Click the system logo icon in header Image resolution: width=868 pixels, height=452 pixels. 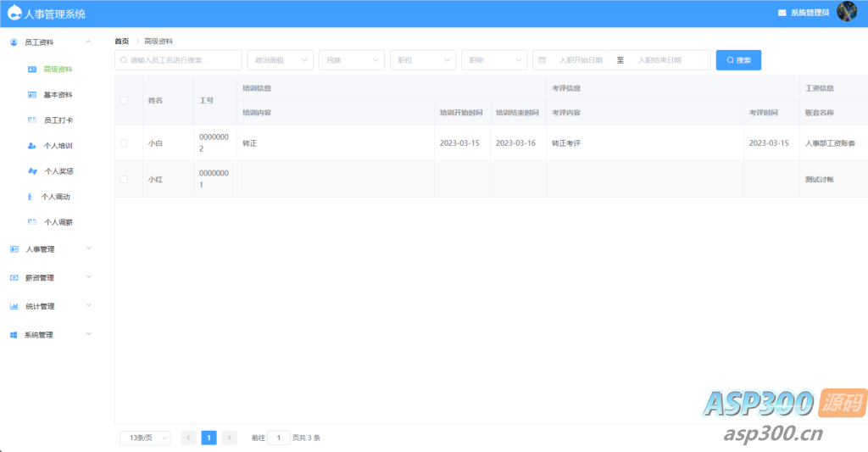14,14
